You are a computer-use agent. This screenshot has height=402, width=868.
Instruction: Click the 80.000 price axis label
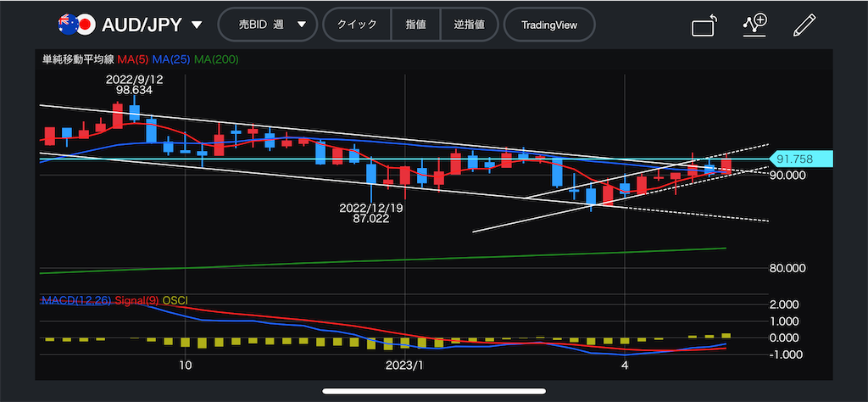pyautogui.click(x=787, y=269)
